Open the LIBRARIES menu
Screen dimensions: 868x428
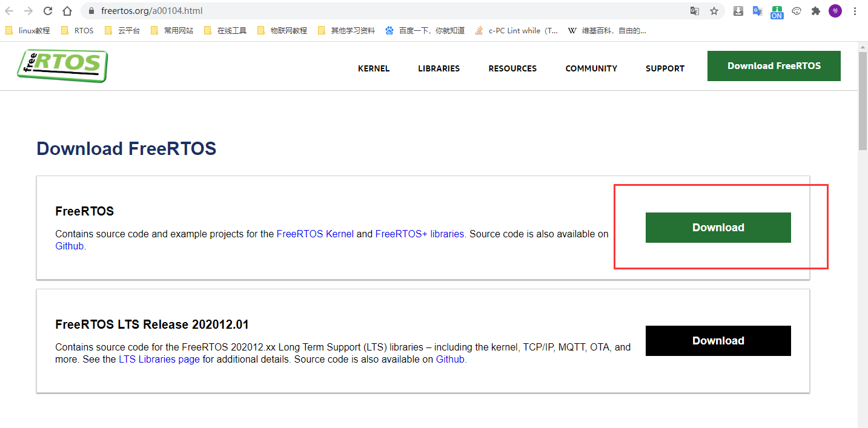[439, 68]
